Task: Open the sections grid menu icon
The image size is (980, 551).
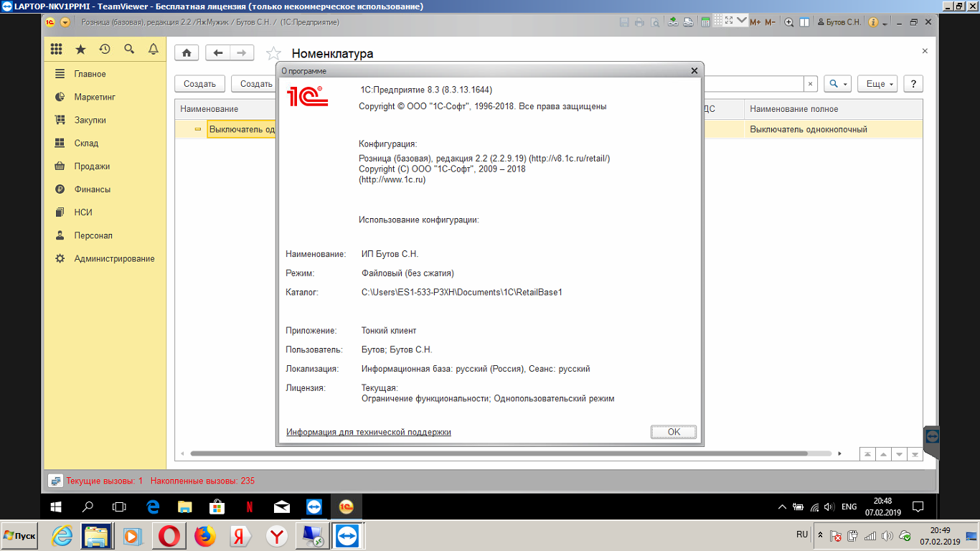Action: 57,49
